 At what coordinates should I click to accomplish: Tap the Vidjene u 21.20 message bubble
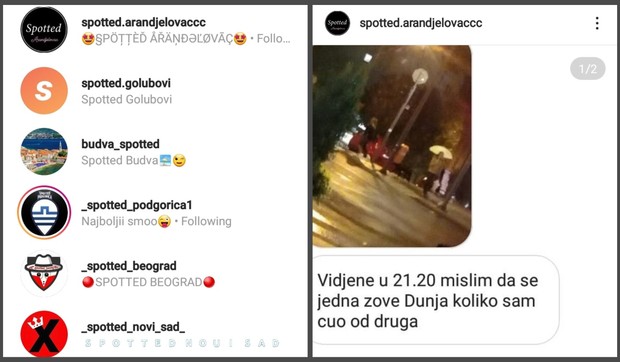coord(436,300)
